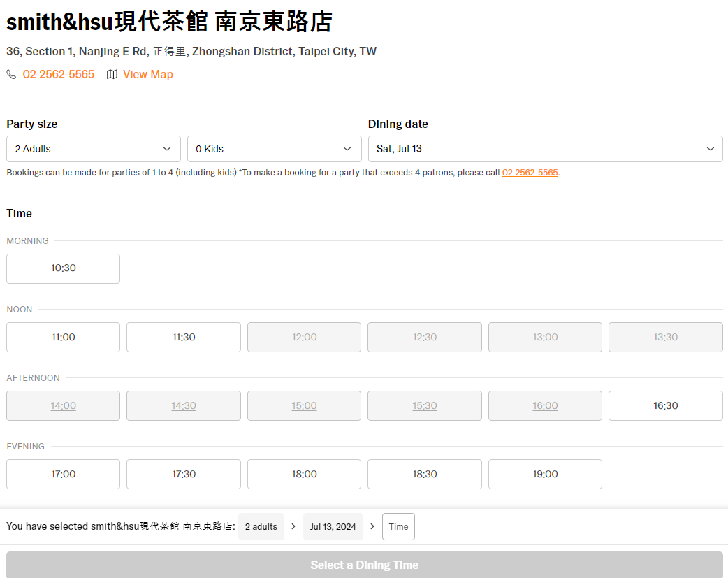Book the 18:00 evening slot
The width and height of the screenshot is (728, 578).
pyautogui.click(x=304, y=475)
